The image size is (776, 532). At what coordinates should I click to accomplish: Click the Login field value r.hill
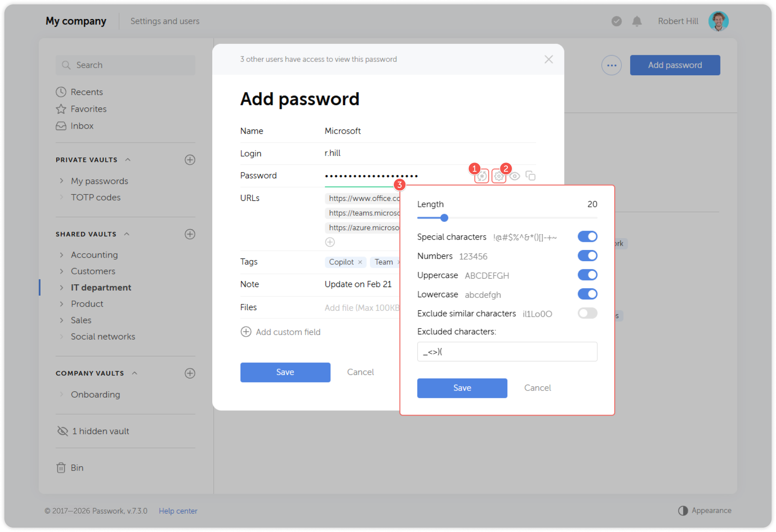(x=332, y=153)
